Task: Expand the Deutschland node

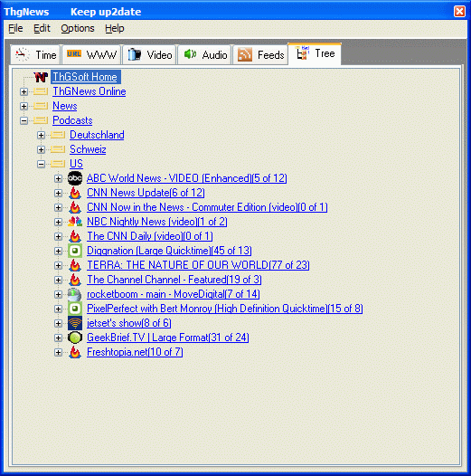Action: pyautogui.click(x=42, y=135)
